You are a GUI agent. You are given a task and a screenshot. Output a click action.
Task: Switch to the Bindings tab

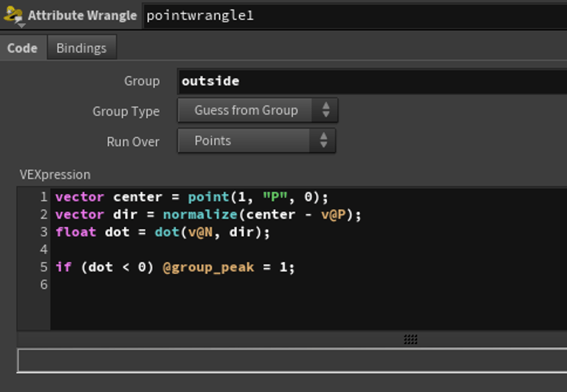tap(82, 48)
